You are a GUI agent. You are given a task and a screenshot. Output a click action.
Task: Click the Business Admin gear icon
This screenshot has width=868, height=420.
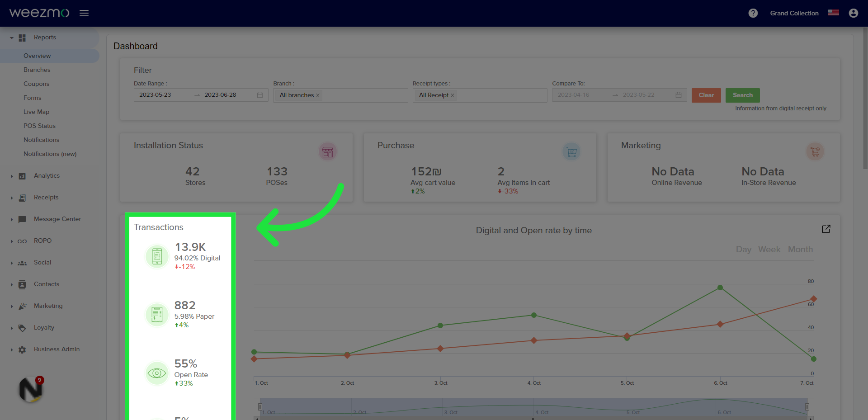tap(22, 350)
